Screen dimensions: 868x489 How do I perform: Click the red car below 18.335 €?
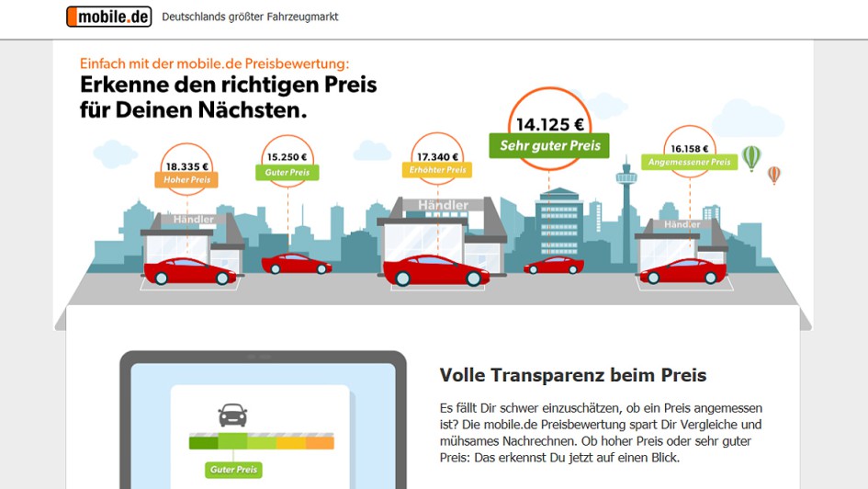[x=189, y=271]
